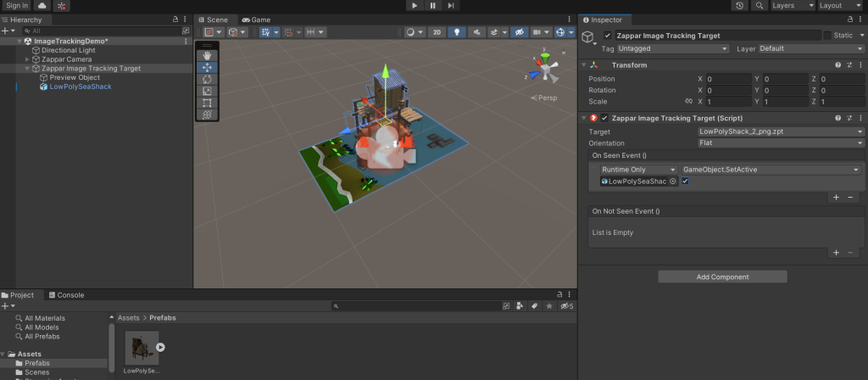Toggle scene lighting bulb icon
868x380 pixels.
coord(457,32)
